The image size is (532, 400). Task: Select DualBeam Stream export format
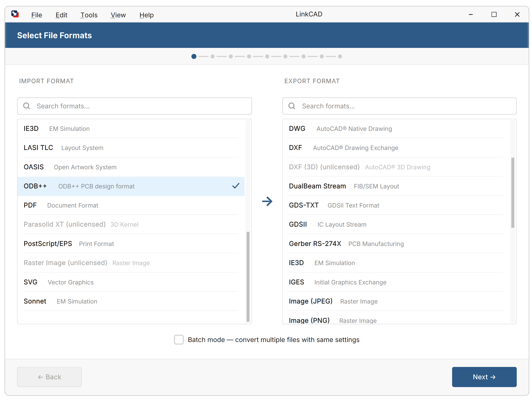396,186
